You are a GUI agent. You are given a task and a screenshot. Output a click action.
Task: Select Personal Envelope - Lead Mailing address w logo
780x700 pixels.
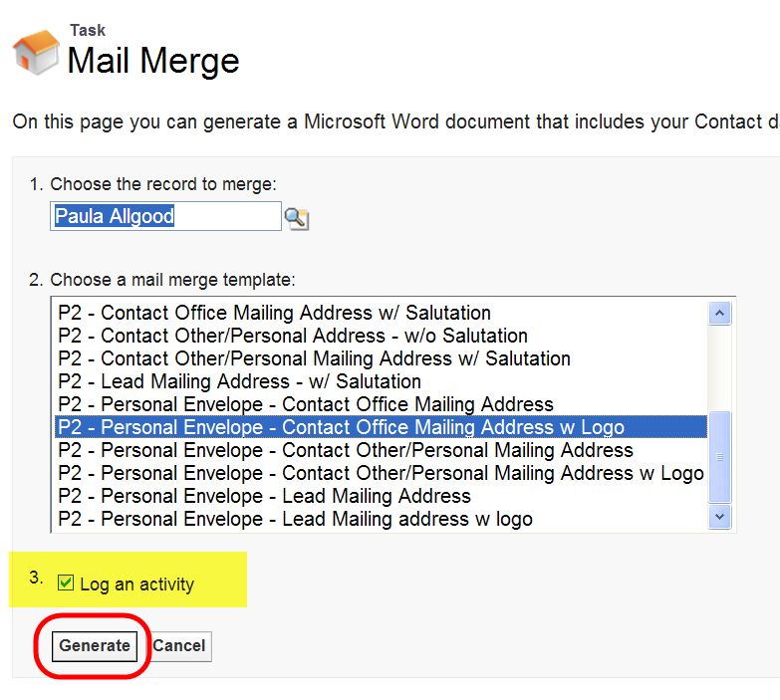coord(381,519)
